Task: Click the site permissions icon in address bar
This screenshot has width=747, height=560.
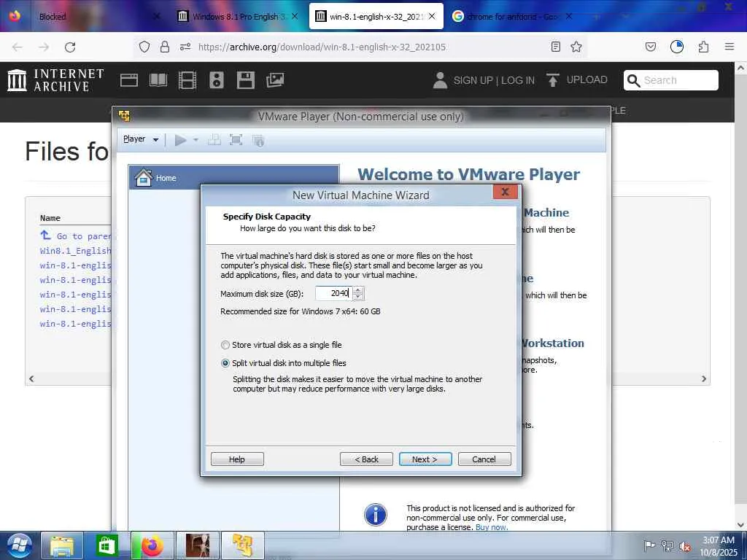Action: click(x=185, y=47)
